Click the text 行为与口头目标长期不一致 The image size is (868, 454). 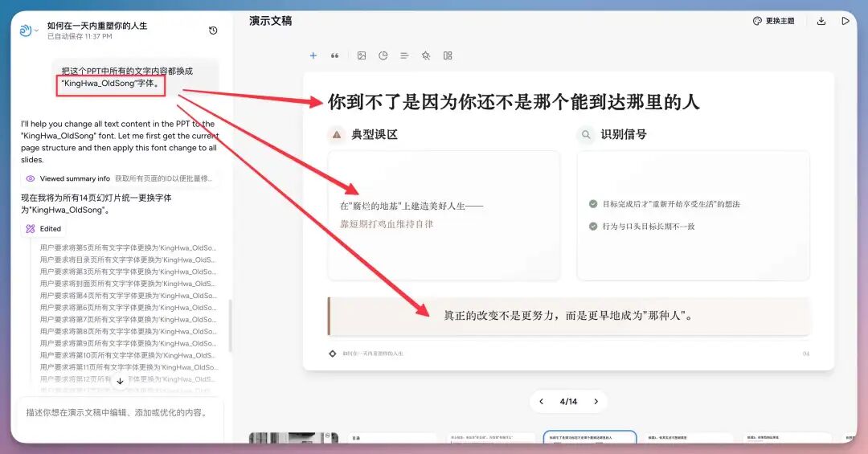point(649,227)
